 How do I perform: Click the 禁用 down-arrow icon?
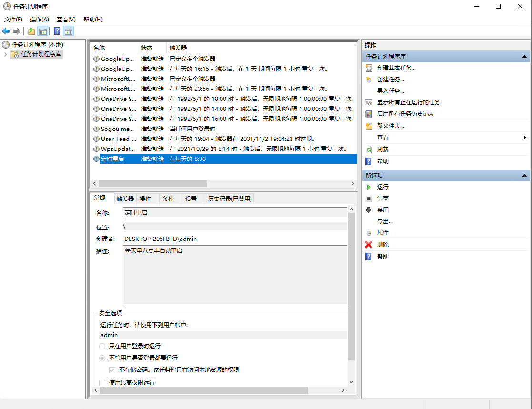pos(369,210)
